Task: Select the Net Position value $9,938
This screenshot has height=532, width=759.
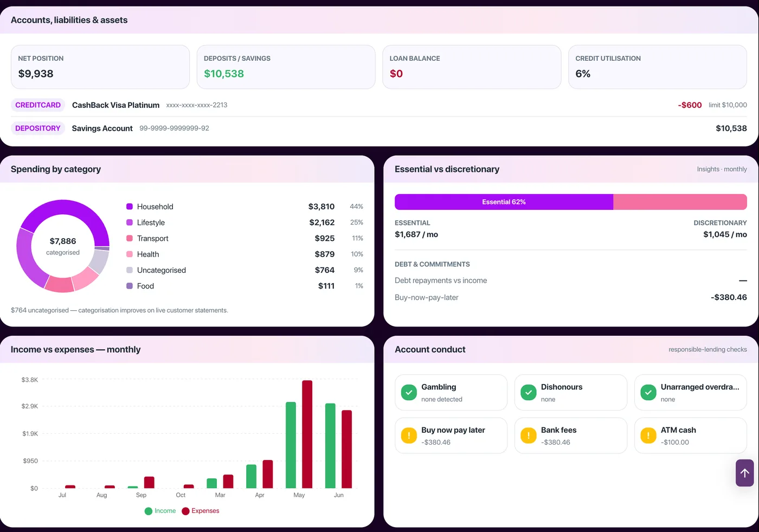Action: click(36, 74)
